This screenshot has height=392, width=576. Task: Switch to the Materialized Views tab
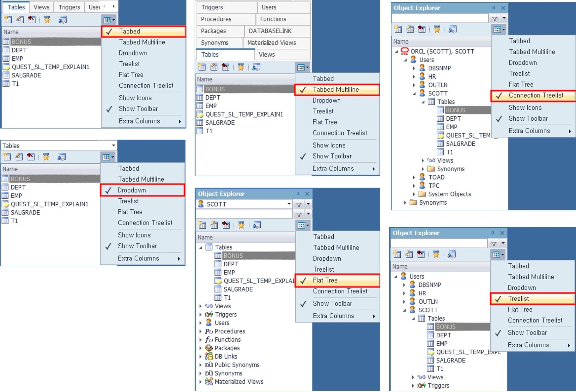pyautogui.click(x=271, y=43)
